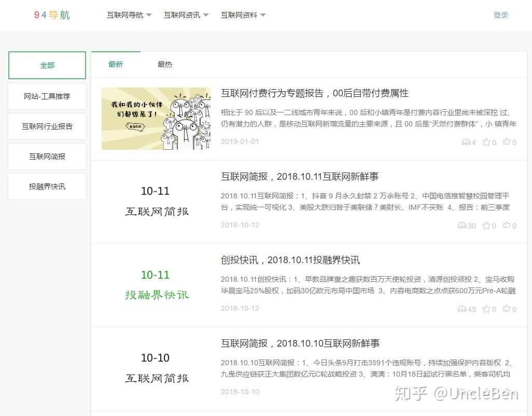Screen dimensions: 532x416
Task: Click the 2018-10-12 date under 创投快讯
Action: point(240,308)
